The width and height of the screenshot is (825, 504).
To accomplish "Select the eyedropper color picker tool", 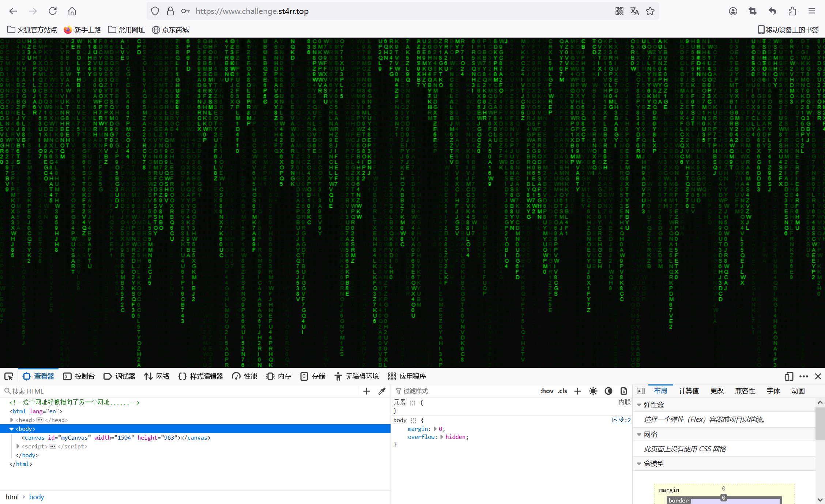I will tap(382, 391).
